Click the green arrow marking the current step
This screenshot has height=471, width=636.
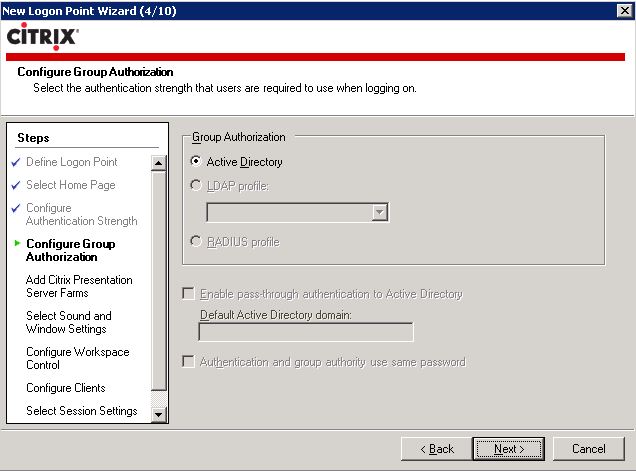[17, 243]
